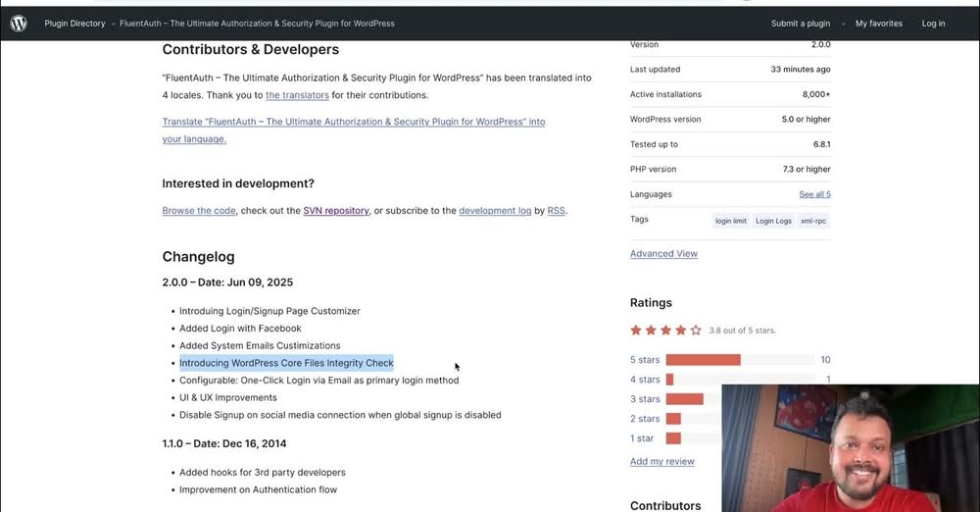Filter reviews by 2 stars link
Viewport: 980px width, 512px height.
tap(645, 419)
